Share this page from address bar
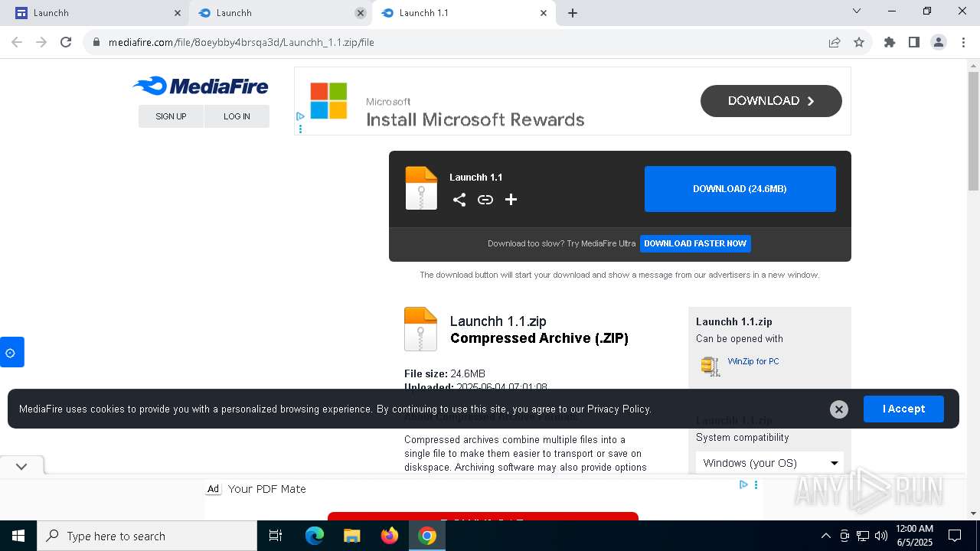The height and width of the screenshot is (551, 980). click(x=835, y=43)
